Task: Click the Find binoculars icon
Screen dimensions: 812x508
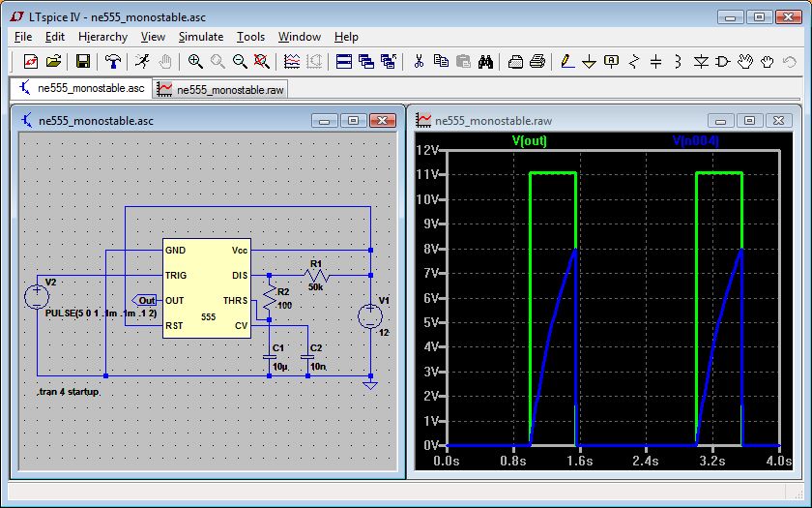Action: 485,62
